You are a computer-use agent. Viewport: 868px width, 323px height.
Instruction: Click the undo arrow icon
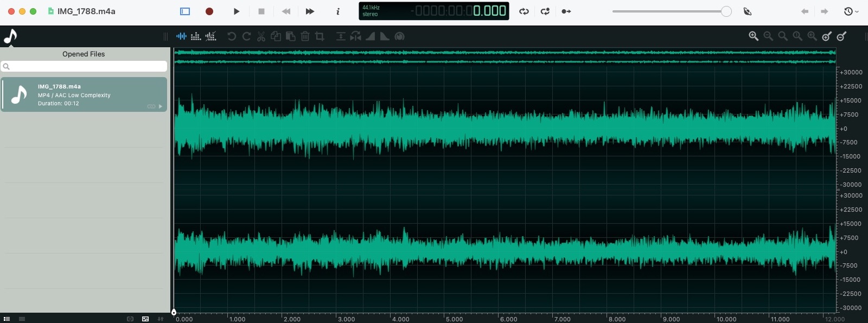pyautogui.click(x=232, y=36)
